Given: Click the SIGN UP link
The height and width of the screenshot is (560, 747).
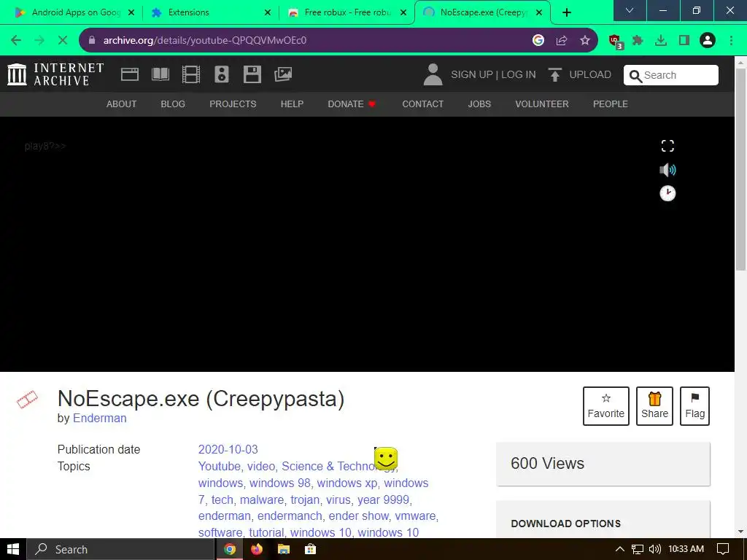Looking at the screenshot, I should [472, 75].
